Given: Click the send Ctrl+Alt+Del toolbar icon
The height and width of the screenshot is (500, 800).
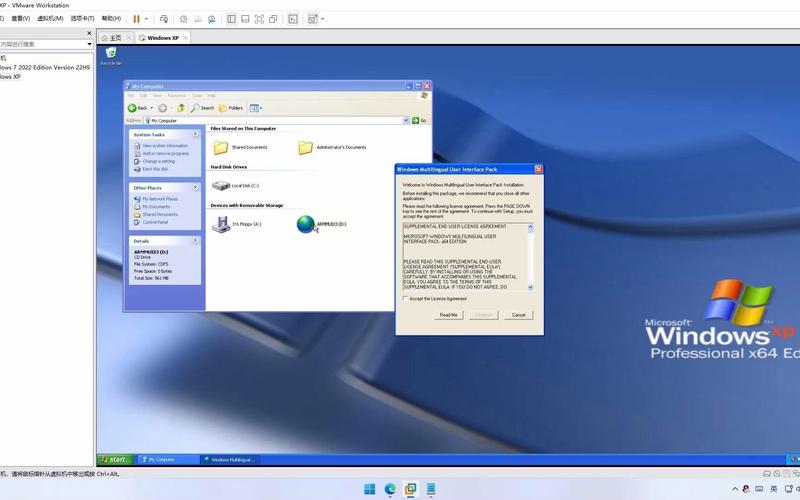Looking at the screenshot, I should pos(164,19).
